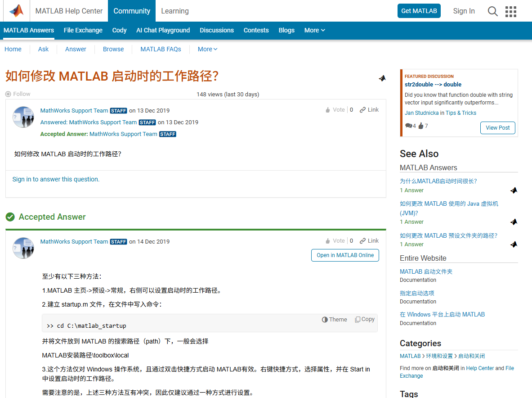Image resolution: width=532 pixels, height=398 pixels.
Task: Click the comments bubble icon in featured discussion
Action: (408, 126)
